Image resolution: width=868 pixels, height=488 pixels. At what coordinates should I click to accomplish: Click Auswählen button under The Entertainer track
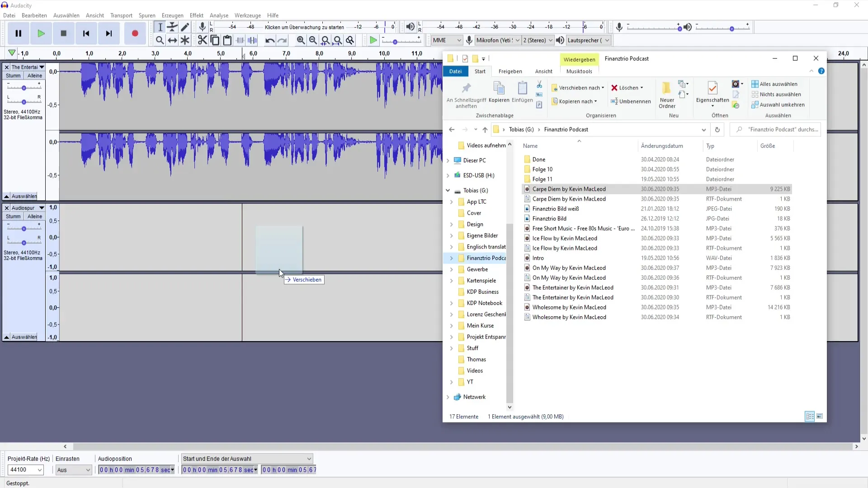[24, 196]
